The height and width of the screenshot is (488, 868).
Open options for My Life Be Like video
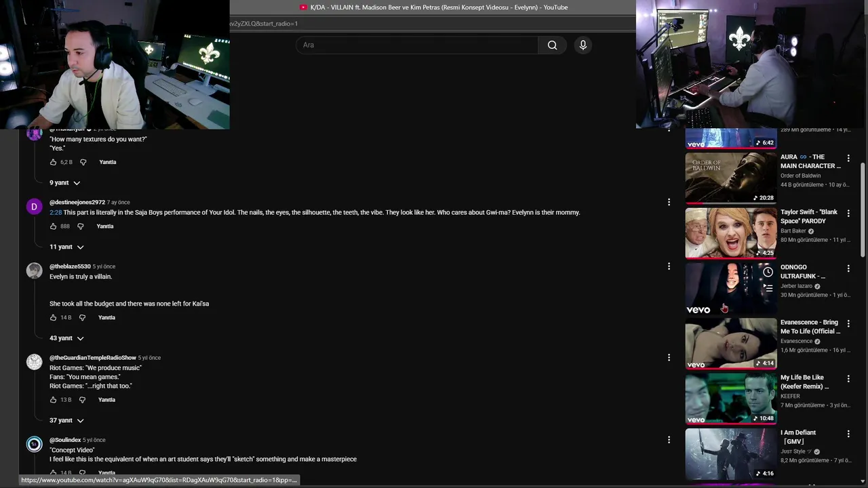[848, 378]
